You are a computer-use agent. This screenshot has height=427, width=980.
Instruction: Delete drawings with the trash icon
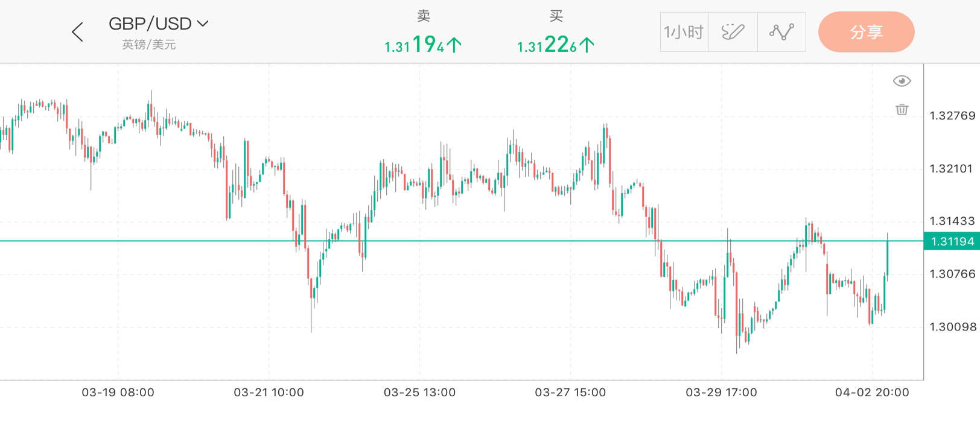coord(902,109)
